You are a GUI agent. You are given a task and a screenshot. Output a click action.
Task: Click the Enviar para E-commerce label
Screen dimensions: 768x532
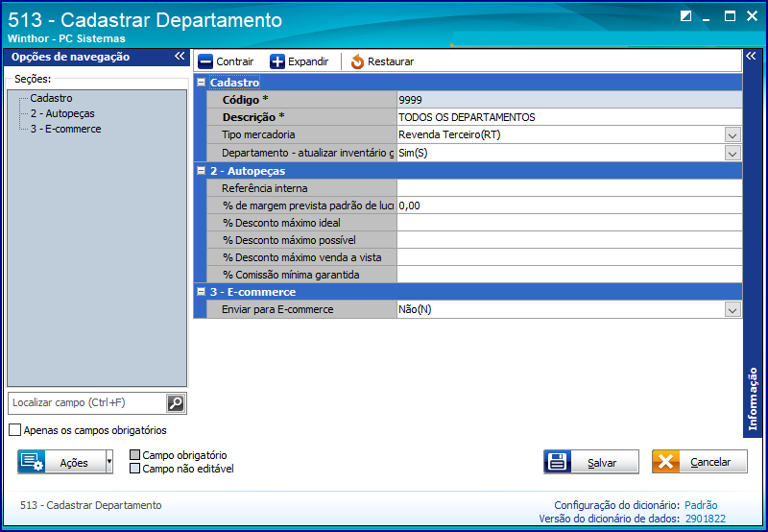click(x=277, y=309)
